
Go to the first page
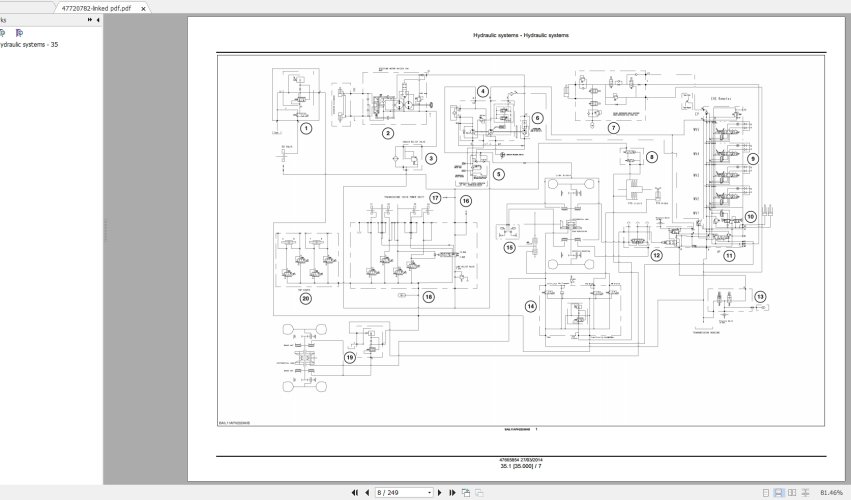[354, 492]
